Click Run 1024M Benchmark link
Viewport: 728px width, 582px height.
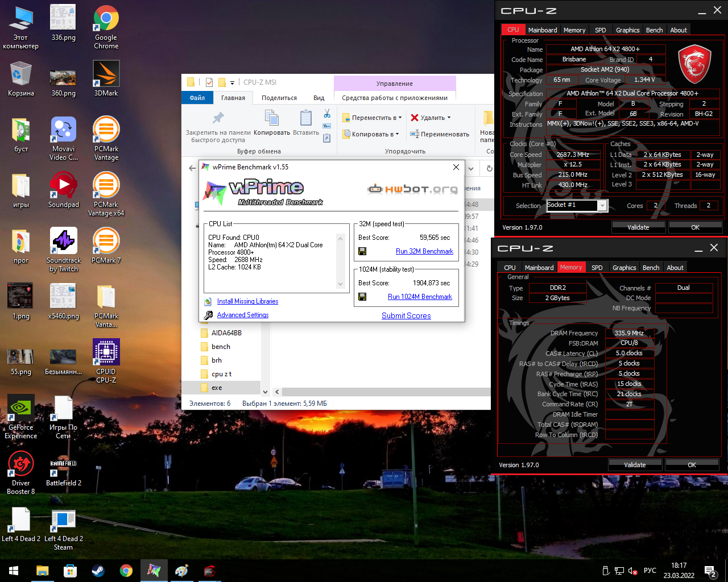click(x=420, y=297)
